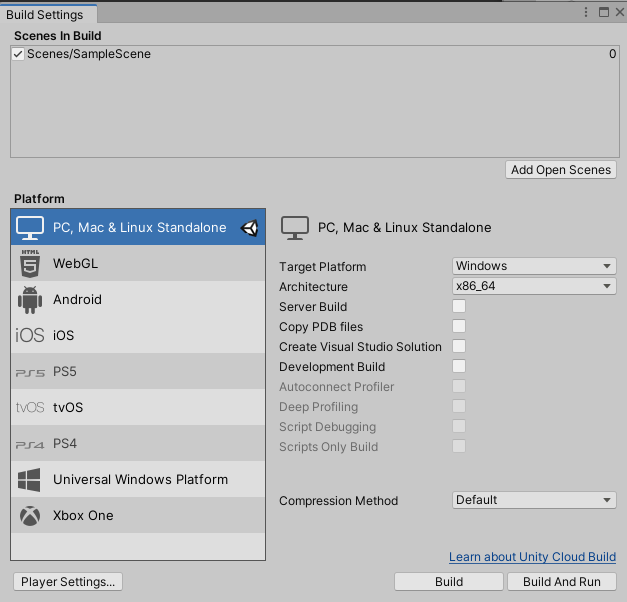Maximize the Build Settings window
Viewport: 627px width, 602px height.
(x=604, y=12)
